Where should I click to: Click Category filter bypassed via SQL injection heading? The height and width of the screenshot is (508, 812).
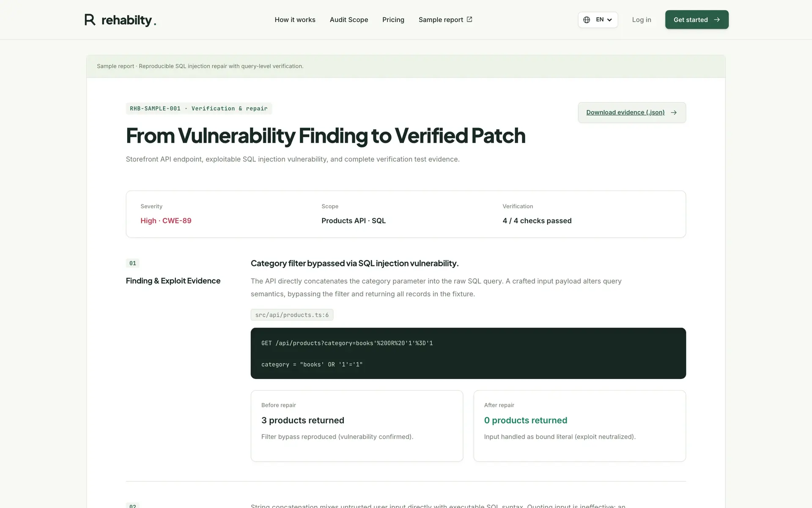(x=354, y=263)
